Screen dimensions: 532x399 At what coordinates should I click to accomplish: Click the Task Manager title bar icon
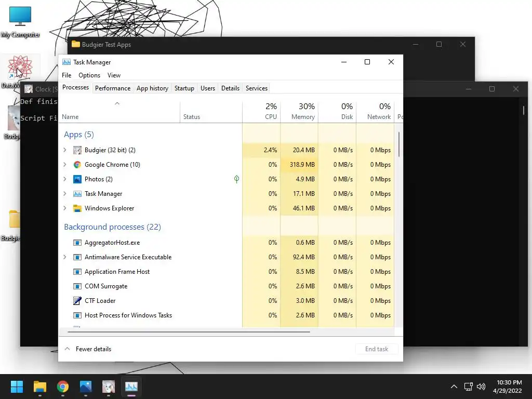click(66, 62)
